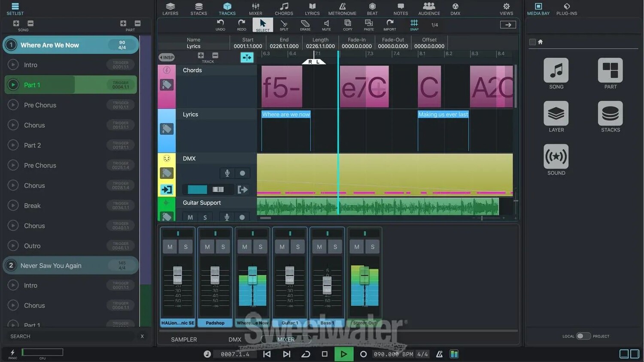Expand panel with right arrow button

(508, 25)
